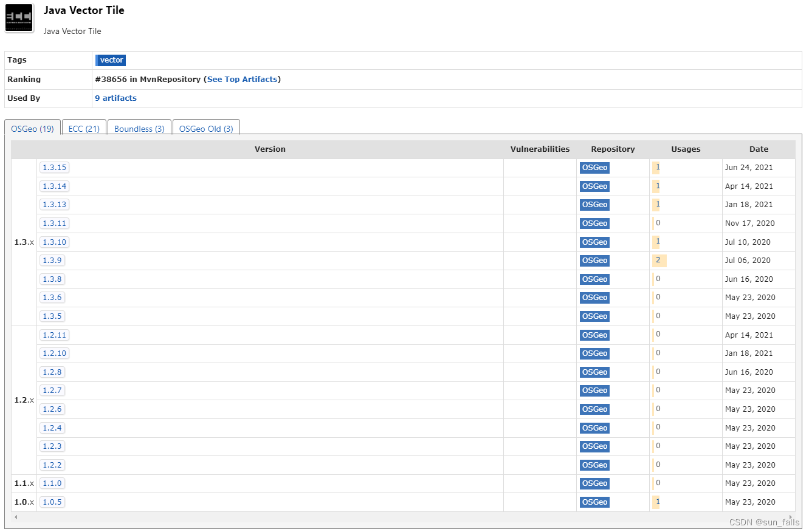Open version 1.2.11
Viewport: 809px width, 532px height.
[x=55, y=335]
